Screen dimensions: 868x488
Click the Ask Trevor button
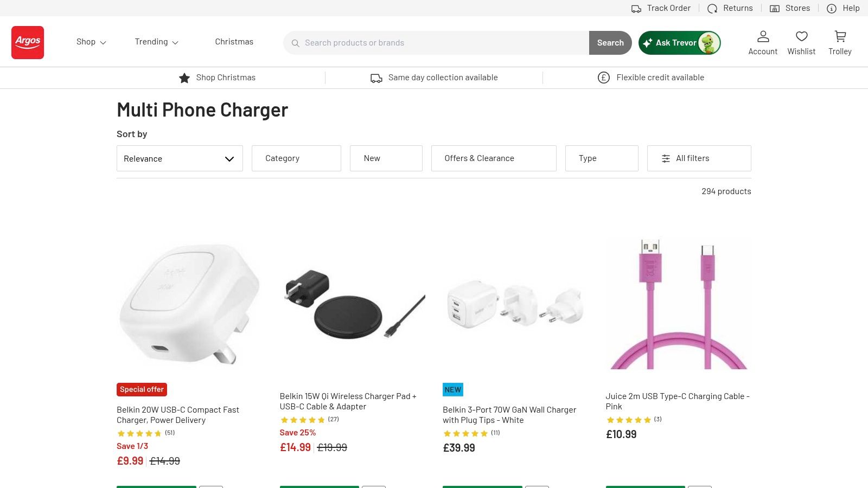[x=679, y=43]
